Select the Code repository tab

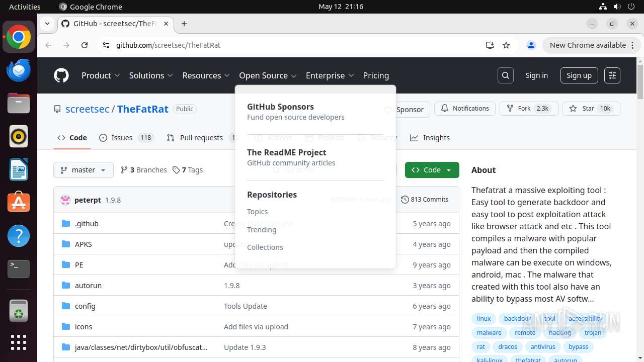[72, 138]
